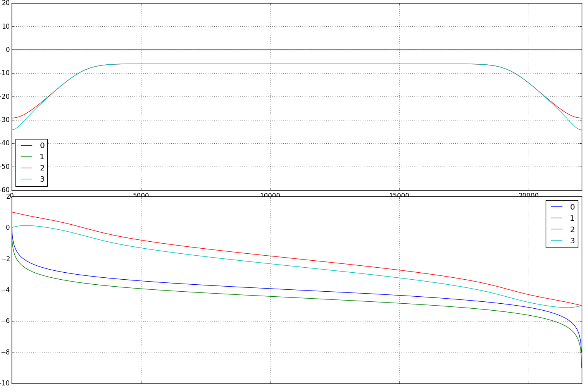Select label "1" in the bottom legend
Screen dimensions: 586x392
coord(572,218)
